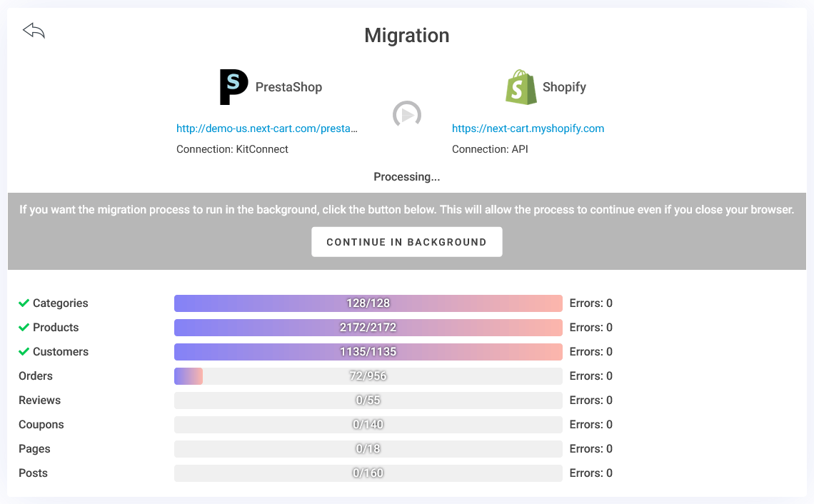Click "Errors: 0" in the Coupons row

(591, 425)
